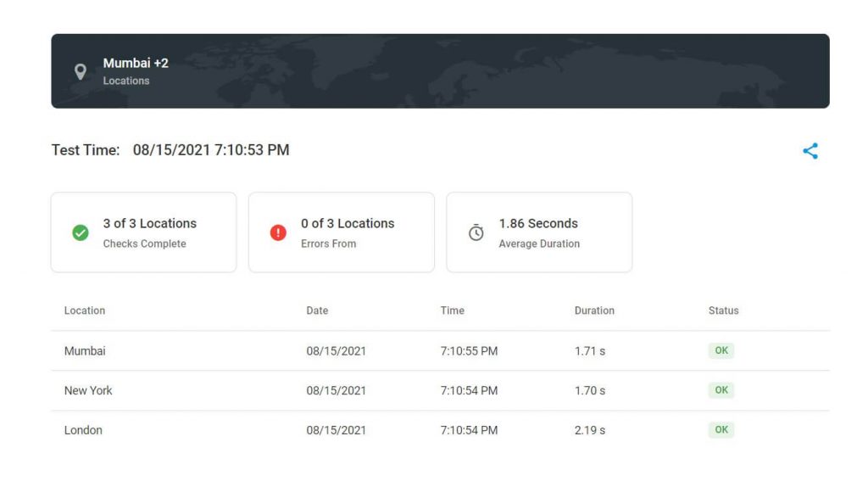Sort by the Time column header

(x=453, y=310)
